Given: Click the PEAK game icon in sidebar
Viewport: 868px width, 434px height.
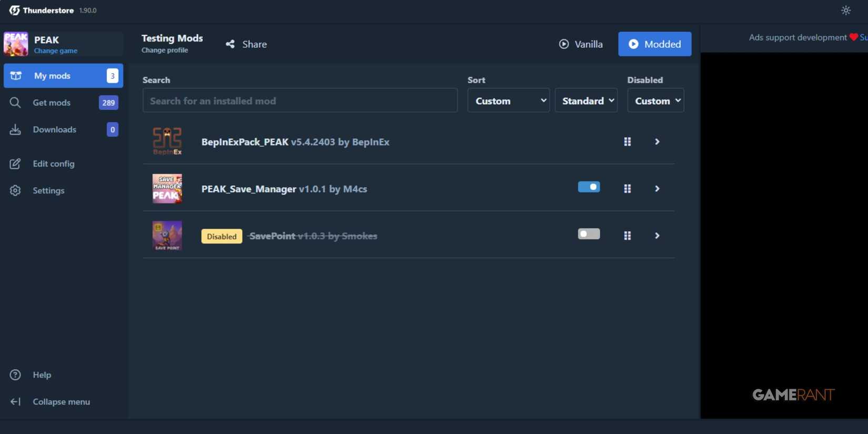Looking at the screenshot, I should tap(16, 44).
